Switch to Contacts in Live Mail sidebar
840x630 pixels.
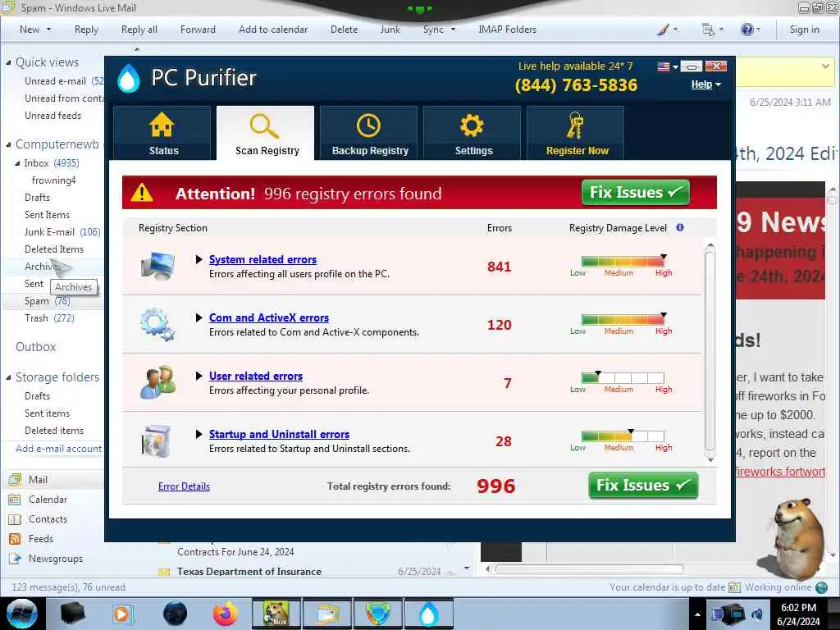pos(39,519)
